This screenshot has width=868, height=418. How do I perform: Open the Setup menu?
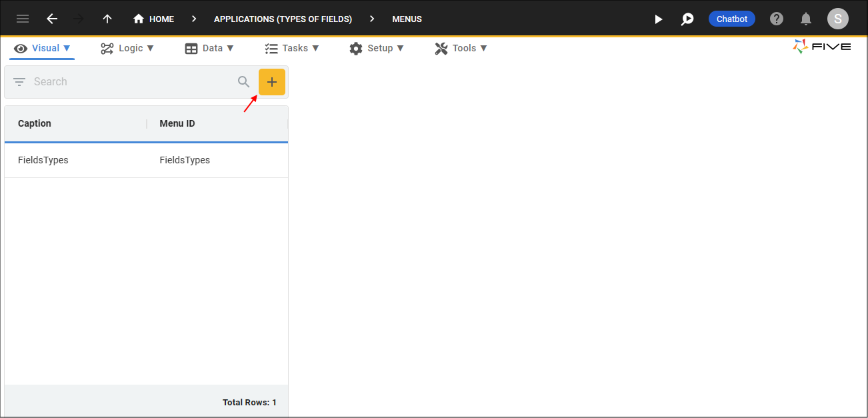(377, 48)
